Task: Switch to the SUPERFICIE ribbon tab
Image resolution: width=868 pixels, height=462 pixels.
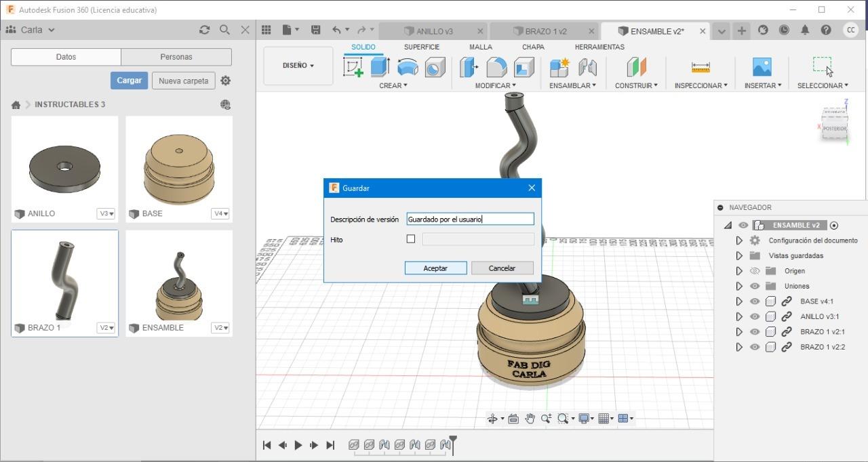Action: pyautogui.click(x=421, y=47)
